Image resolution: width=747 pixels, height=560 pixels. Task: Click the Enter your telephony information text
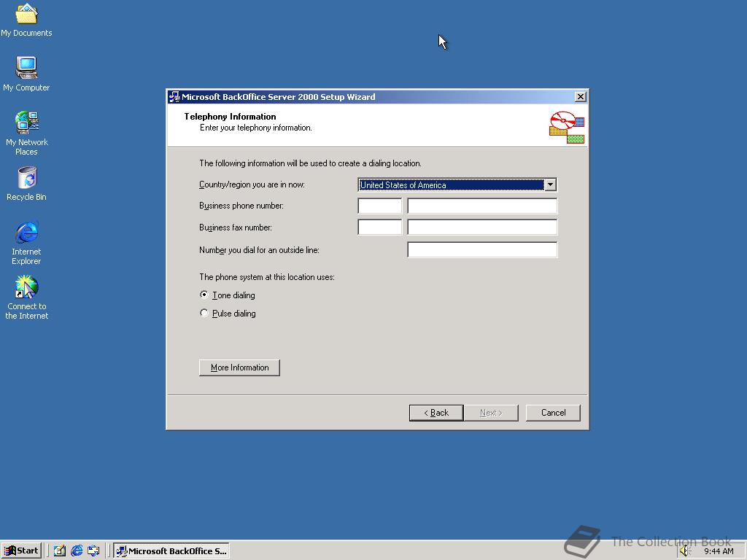pos(256,128)
